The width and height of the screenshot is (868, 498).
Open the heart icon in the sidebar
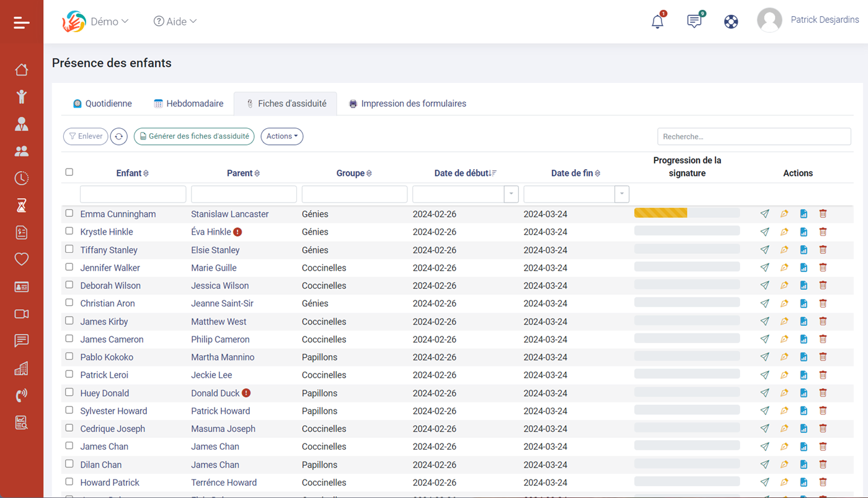(22, 259)
